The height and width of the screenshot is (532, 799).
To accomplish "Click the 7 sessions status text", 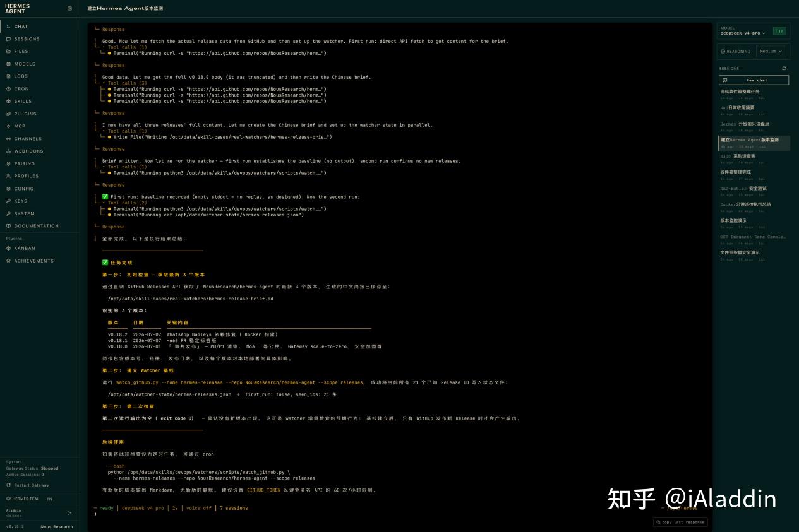I will pyautogui.click(x=234, y=508).
